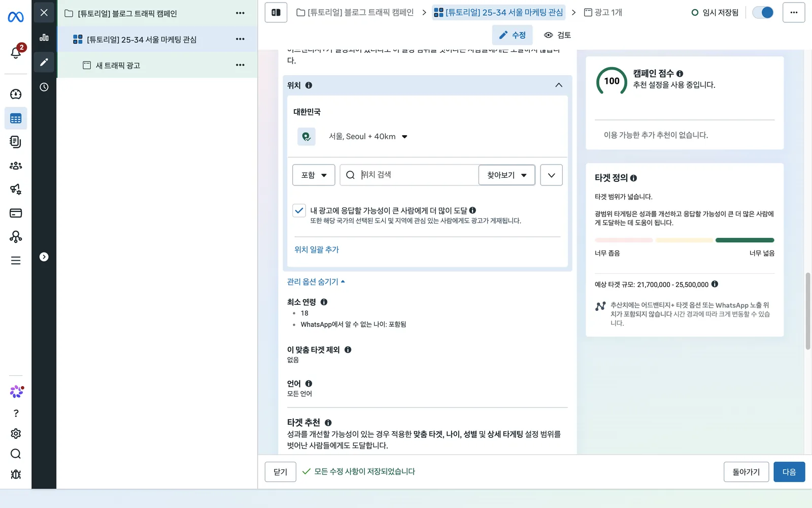Click the search magnifier in sidebar
Image resolution: width=812 pixels, height=508 pixels.
point(16,454)
